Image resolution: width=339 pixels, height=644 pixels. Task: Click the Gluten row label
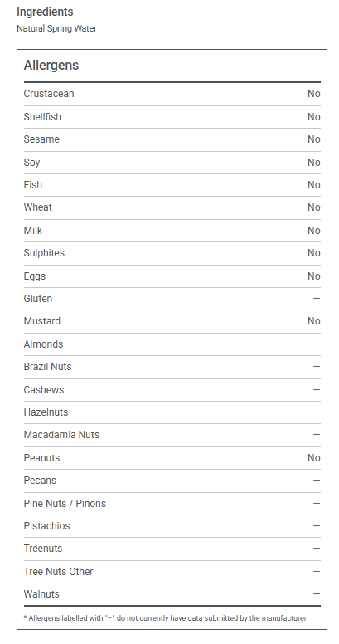pyautogui.click(x=38, y=299)
